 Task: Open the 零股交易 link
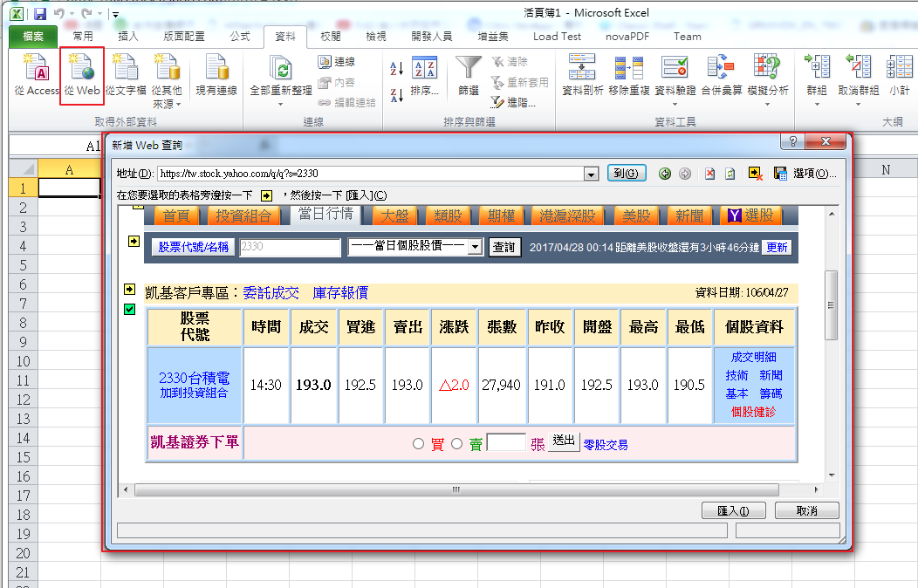[x=606, y=445]
